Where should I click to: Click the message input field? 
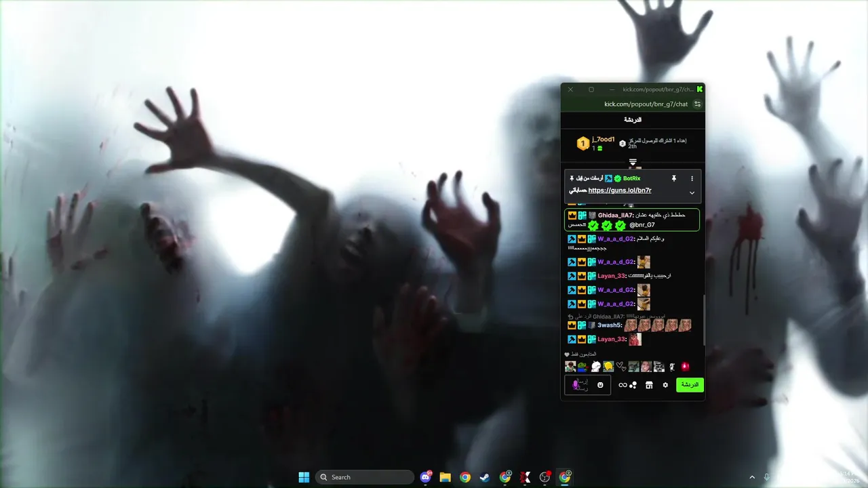tap(587, 385)
